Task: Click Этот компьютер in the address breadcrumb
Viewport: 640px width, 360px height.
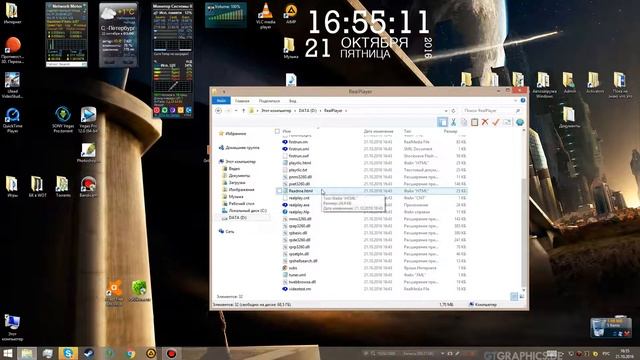Action: click(x=276, y=111)
